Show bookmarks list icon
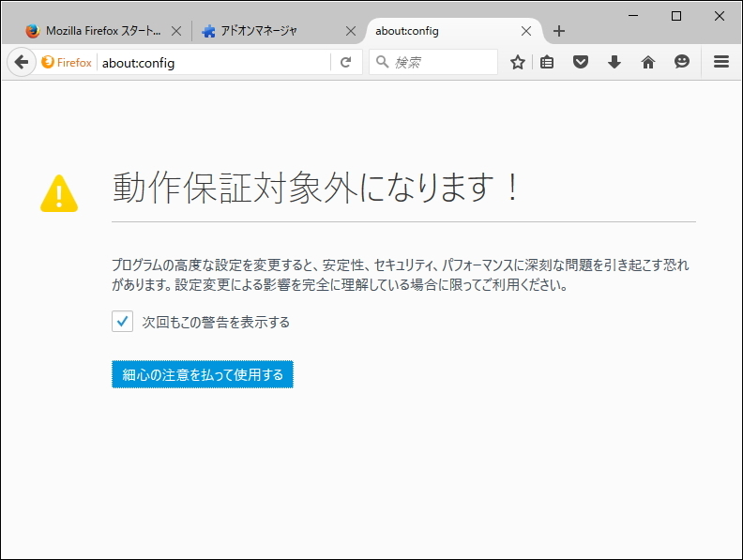 point(547,62)
